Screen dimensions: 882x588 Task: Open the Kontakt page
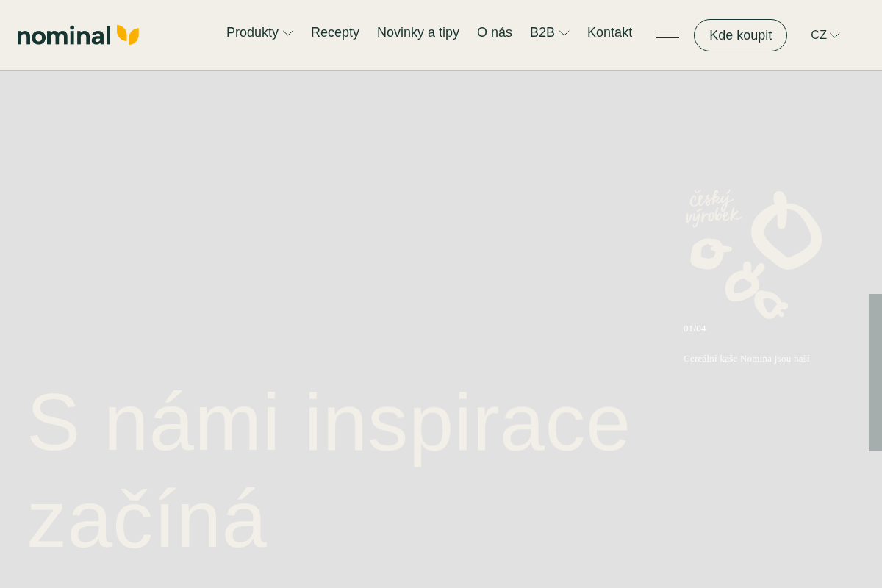pyautogui.click(x=609, y=32)
